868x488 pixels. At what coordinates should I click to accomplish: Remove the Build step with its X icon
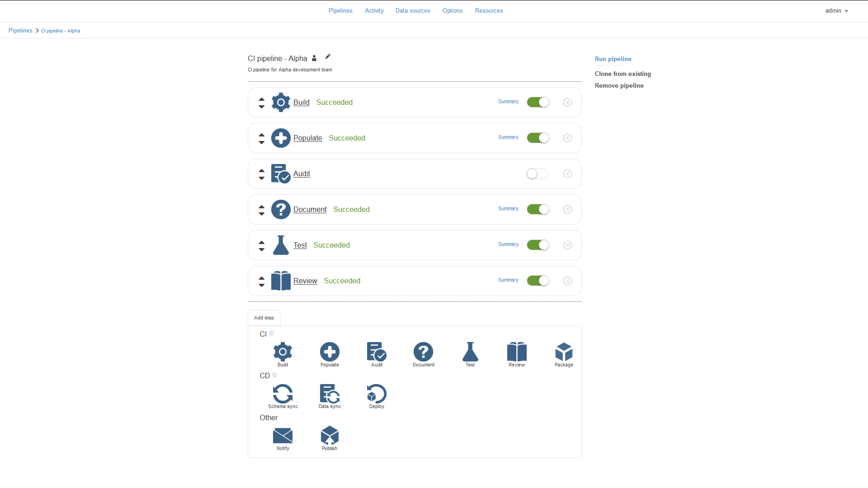567,102
